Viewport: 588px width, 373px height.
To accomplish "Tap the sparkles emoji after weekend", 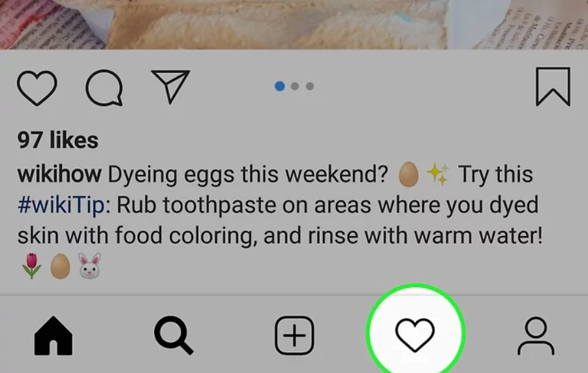I will (x=437, y=174).
